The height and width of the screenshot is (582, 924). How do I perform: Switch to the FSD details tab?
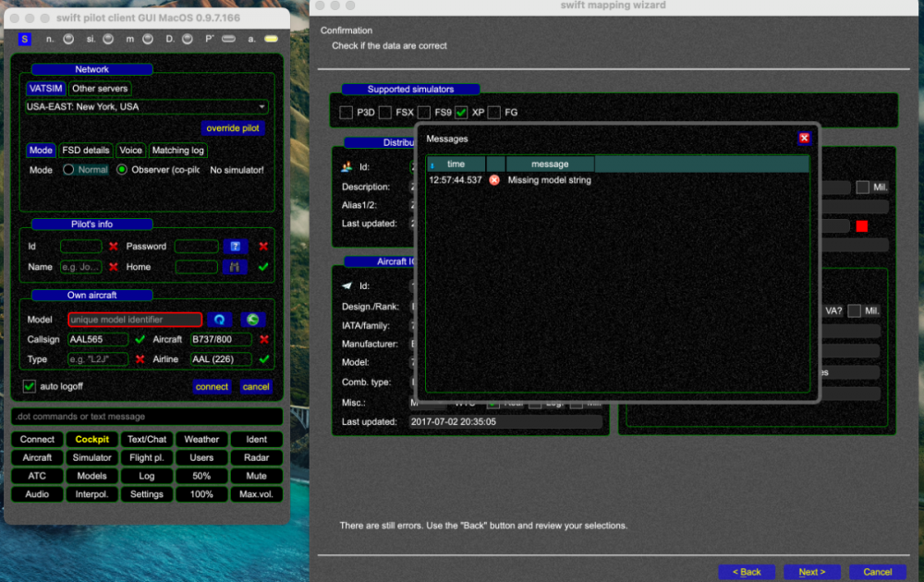click(x=85, y=150)
